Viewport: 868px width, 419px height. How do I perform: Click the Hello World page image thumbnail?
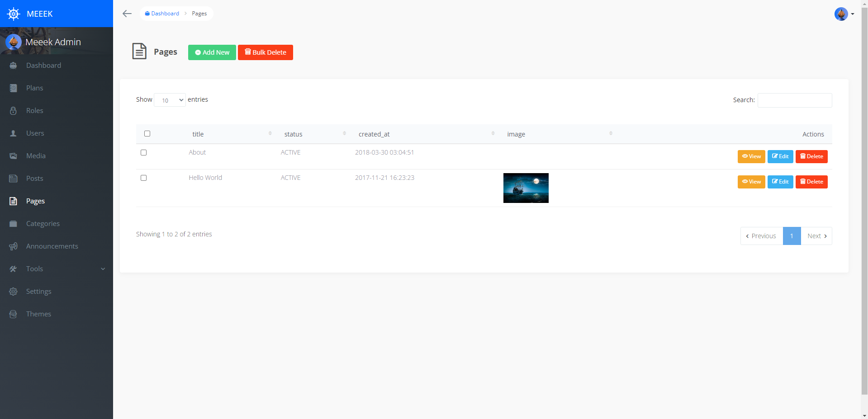click(x=525, y=188)
